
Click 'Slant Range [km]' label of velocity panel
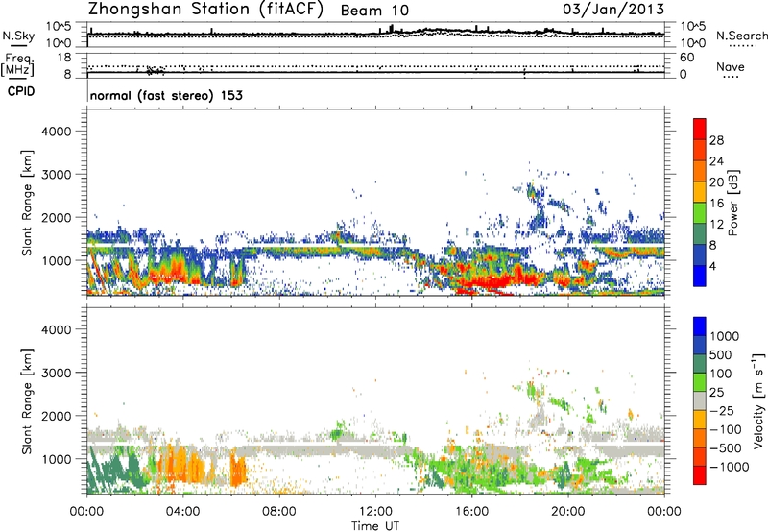(x=27, y=400)
